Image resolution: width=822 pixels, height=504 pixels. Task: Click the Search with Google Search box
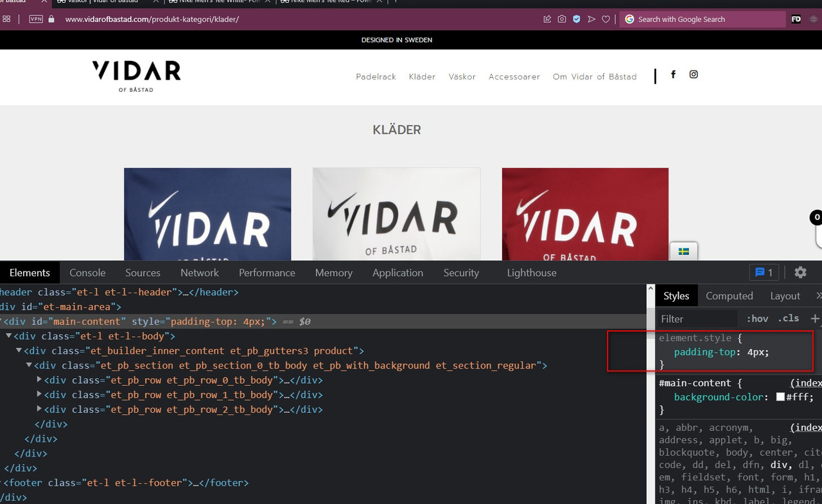pos(703,19)
